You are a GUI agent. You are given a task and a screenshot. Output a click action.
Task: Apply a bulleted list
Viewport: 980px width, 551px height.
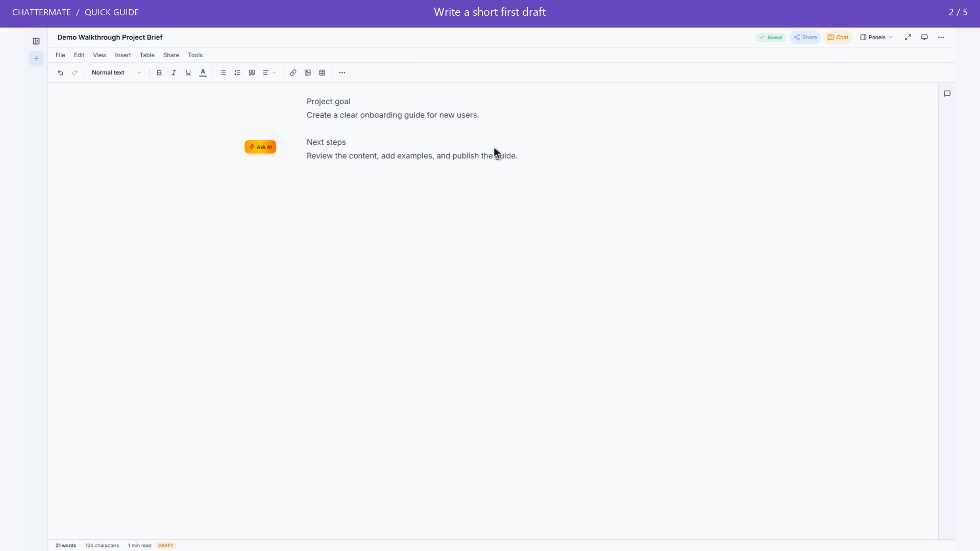pyautogui.click(x=223, y=73)
